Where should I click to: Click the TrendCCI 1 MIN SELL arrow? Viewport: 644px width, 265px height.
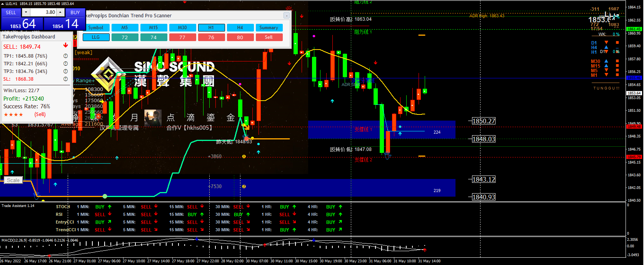110,230
